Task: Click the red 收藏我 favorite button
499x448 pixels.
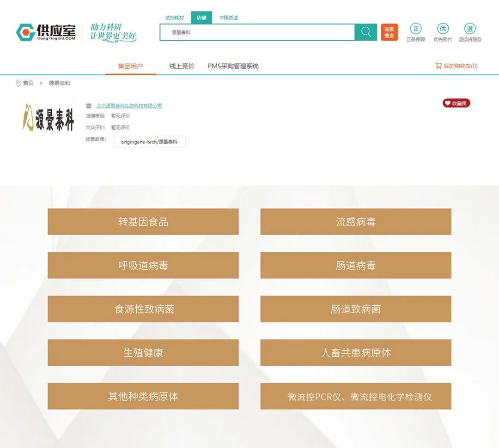Action: point(456,103)
